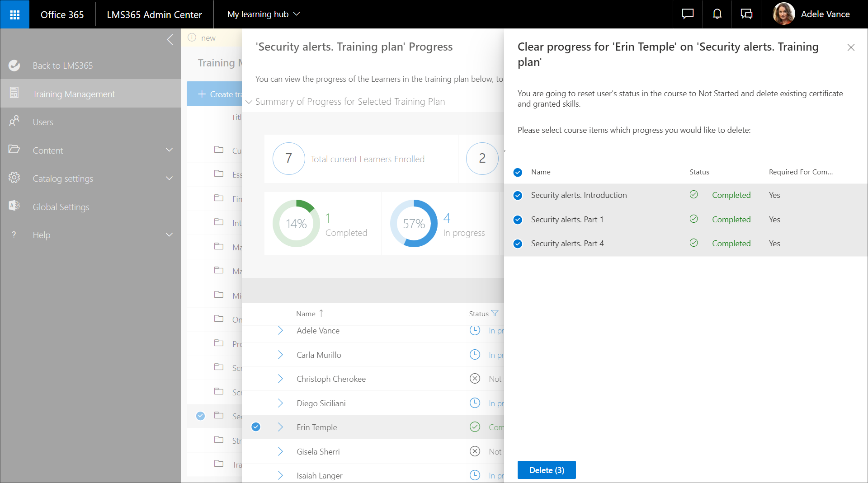Click the notifications bell icon

point(717,14)
